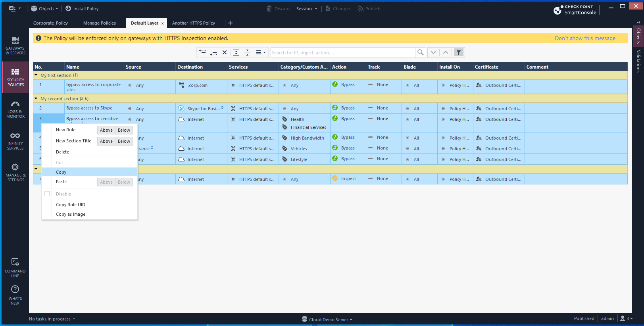Collapse My first section
The height and width of the screenshot is (326, 644).
tap(36, 75)
